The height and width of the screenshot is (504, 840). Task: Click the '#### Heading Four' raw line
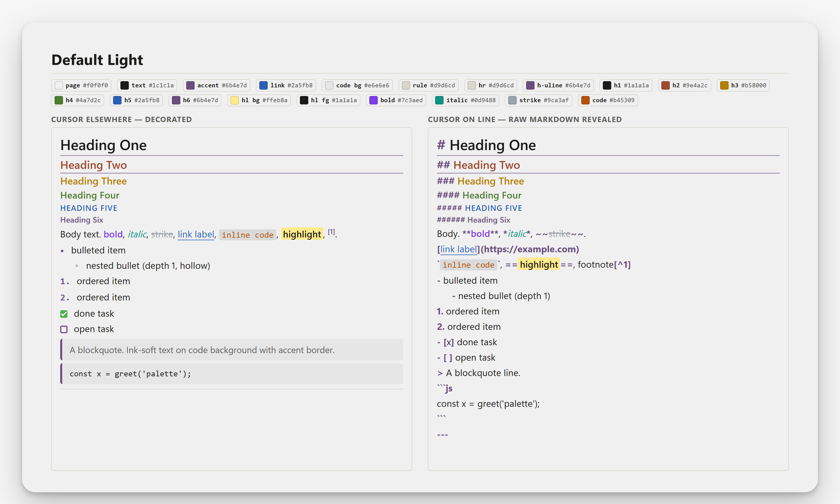coord(479,195)
